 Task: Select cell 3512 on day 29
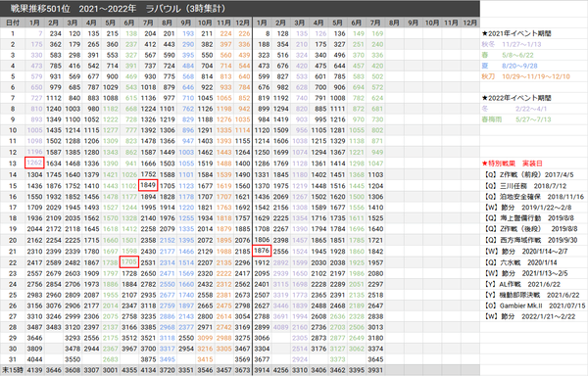129,338
